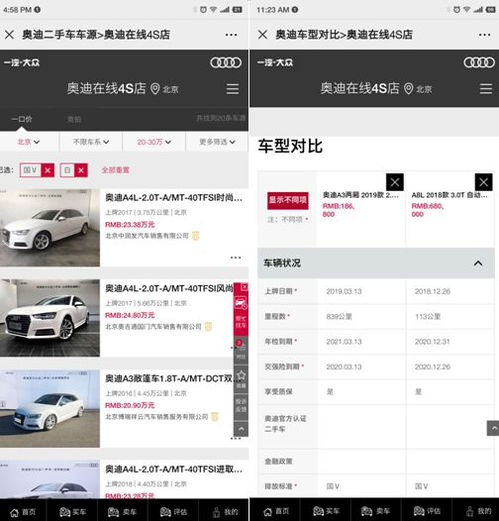Tap location pin next to 北京 on right screen

408,89
